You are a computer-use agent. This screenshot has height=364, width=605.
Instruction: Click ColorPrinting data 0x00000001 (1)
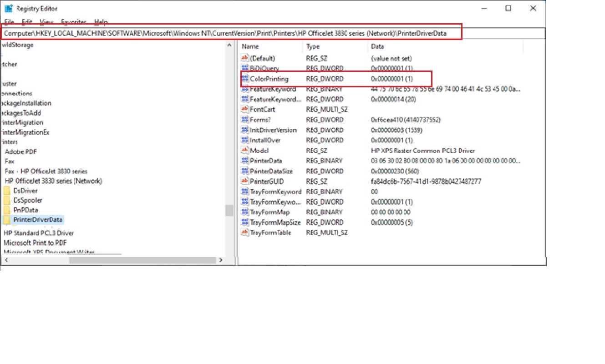pyautogui.click(x=391, y=79)
